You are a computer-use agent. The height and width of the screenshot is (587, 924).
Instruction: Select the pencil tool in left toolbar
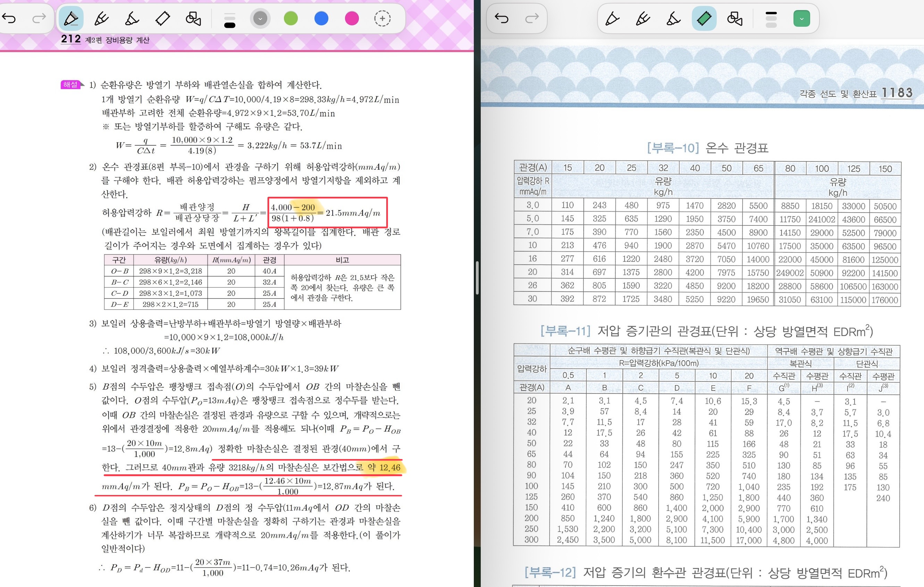(x=101, y=18)
